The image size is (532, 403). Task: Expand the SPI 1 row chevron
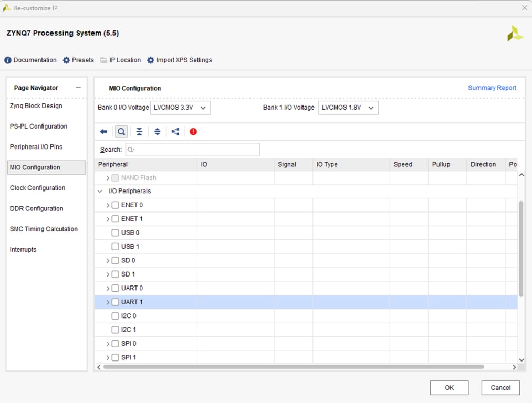coord(108,357)
